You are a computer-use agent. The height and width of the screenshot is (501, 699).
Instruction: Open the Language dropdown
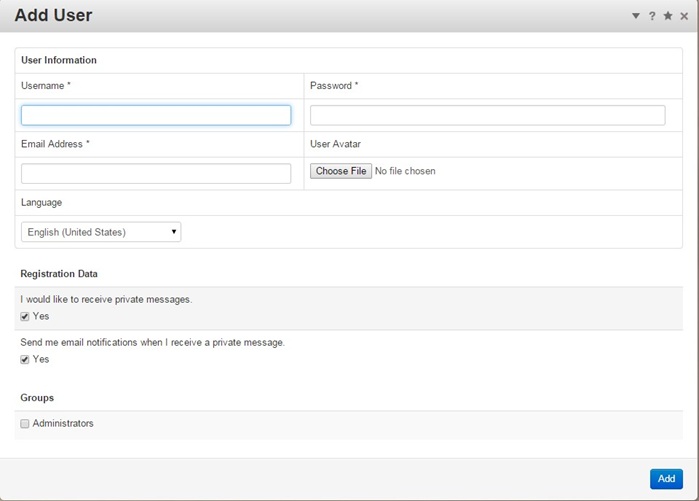tap(101, 232)
